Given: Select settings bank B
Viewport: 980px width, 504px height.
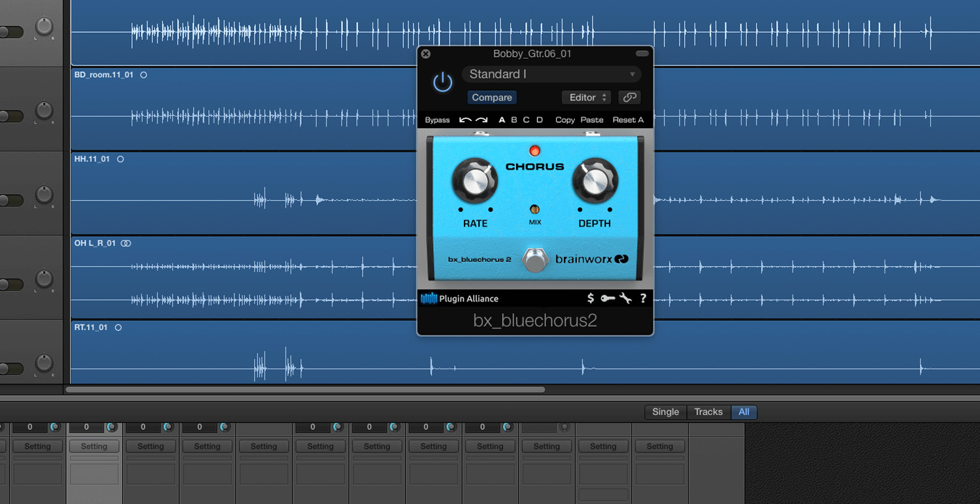Looking at the screenshot, I should click(514, 120).
